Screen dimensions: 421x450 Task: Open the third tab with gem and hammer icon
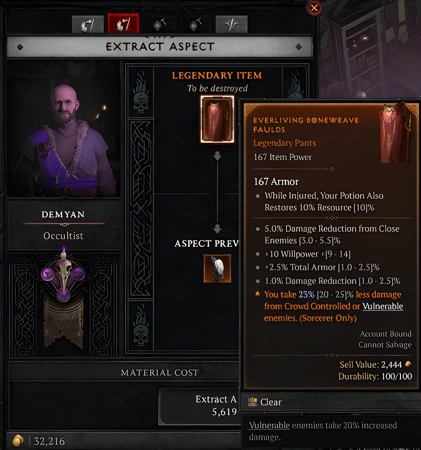[x=160, y=25]
